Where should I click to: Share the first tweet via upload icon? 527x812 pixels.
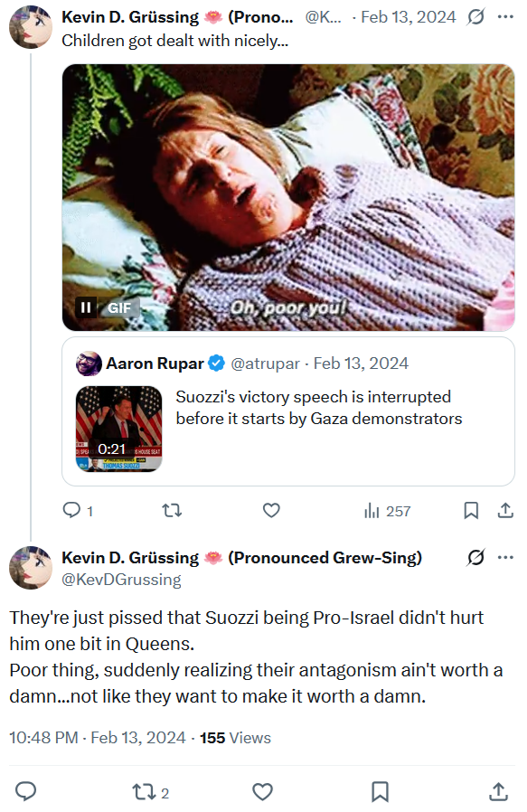coord(505,511)
